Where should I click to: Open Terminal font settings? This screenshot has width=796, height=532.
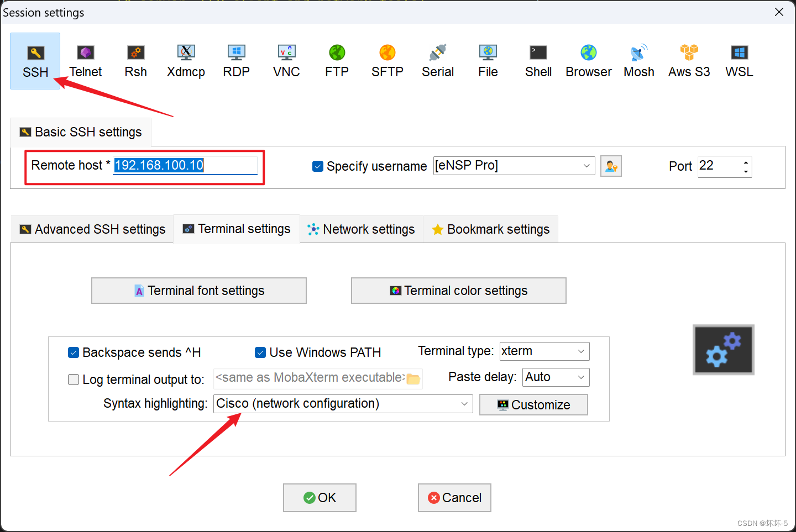198,290
